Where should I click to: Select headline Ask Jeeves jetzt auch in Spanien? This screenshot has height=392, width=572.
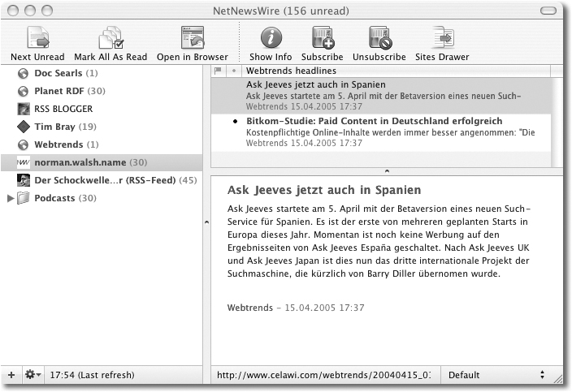click(381, 96)
